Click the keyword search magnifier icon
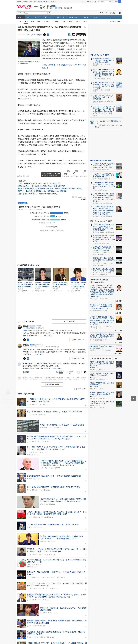138x644 pixels. 49,13
